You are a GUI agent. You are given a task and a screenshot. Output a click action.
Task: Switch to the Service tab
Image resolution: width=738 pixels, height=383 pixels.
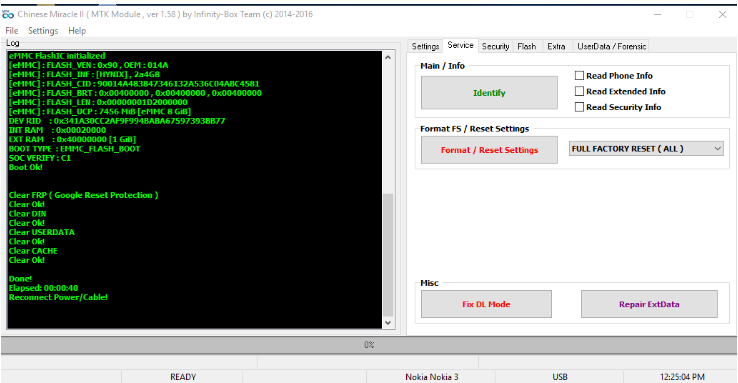click(x=460, y=45)
